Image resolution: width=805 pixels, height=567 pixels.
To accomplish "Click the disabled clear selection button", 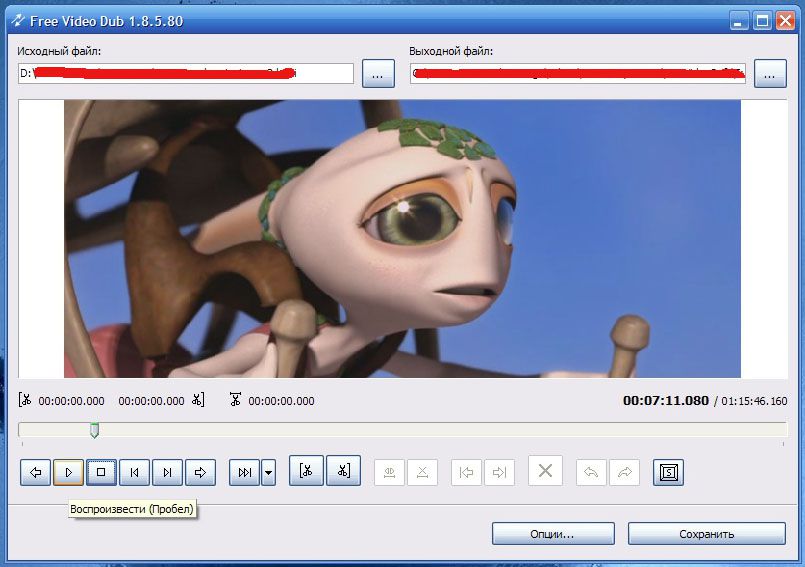I will [423, 472].
